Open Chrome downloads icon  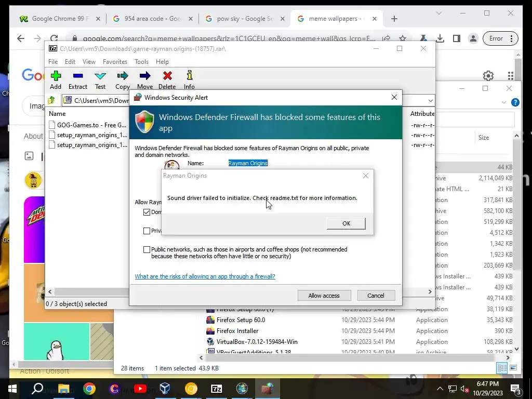440,38
